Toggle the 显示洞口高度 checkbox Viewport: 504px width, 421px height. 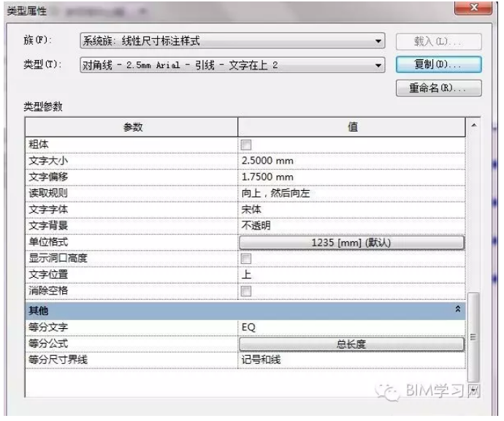pos(246,258)
